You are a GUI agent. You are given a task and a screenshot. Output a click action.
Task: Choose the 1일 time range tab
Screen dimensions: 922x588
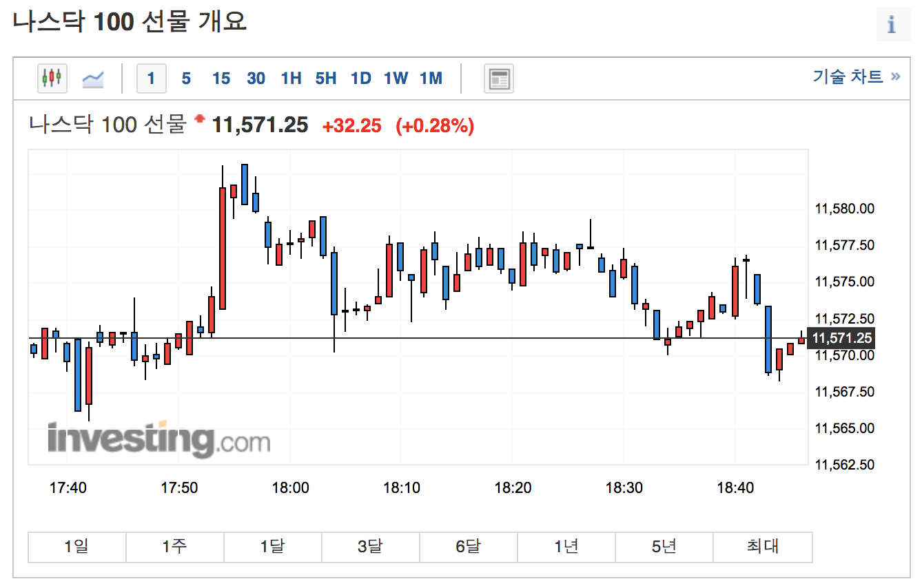(77, 547)
